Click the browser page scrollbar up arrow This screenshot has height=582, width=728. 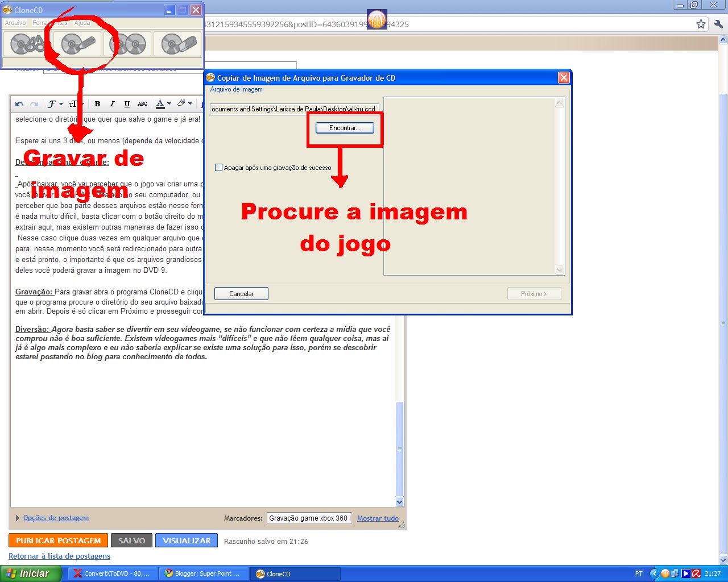point(723,40)
